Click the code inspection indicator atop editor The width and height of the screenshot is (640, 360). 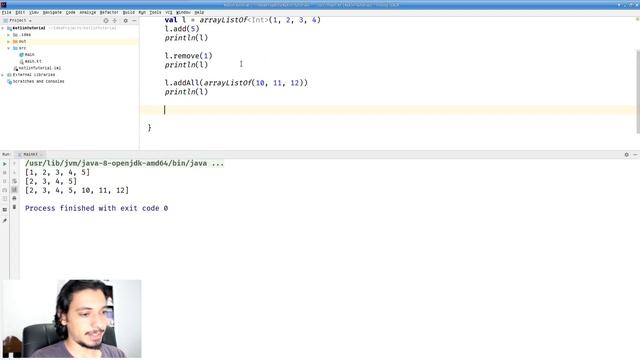coord(637,19)
